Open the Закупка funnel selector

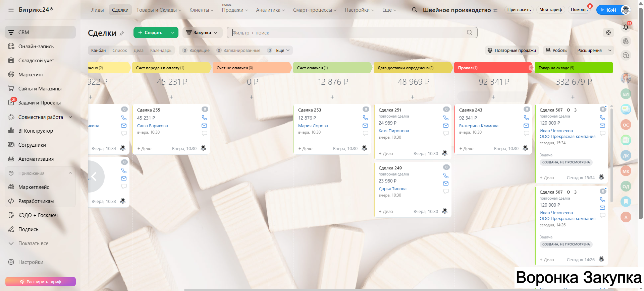[x=202, y=32]
